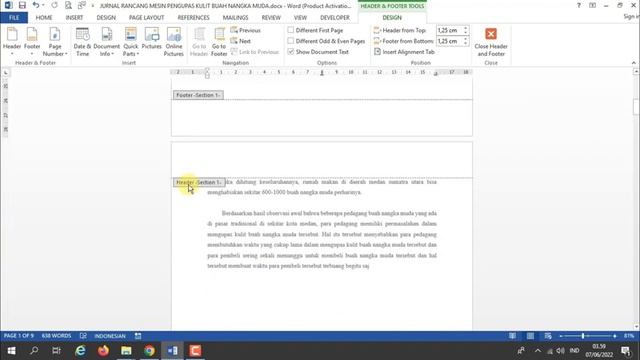The height and width of the screenshot is (360, 640).
Task: Switch to Web Layout view
Action: (x=548, y=336)
